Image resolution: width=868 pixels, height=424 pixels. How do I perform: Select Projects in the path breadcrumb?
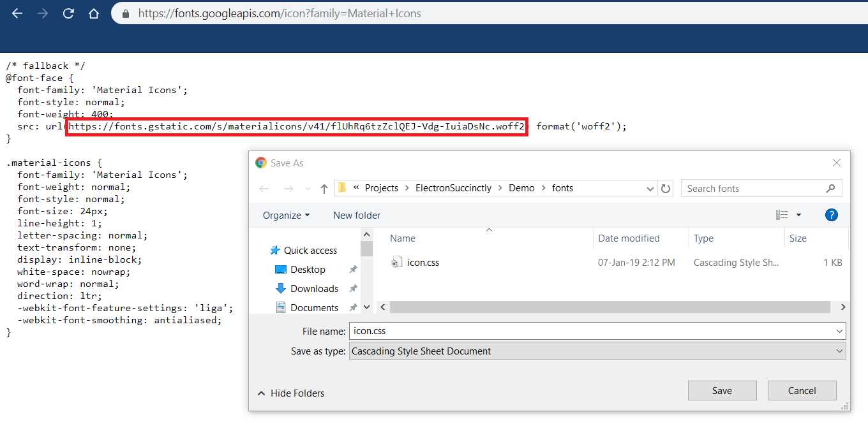pyautogui.click(x=382, y=188)
